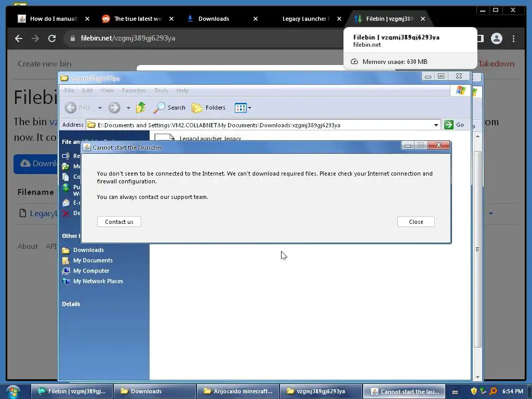Switch to the How do I manually browser tab
This screenshot has height=399, width=532.
point(54,19)
